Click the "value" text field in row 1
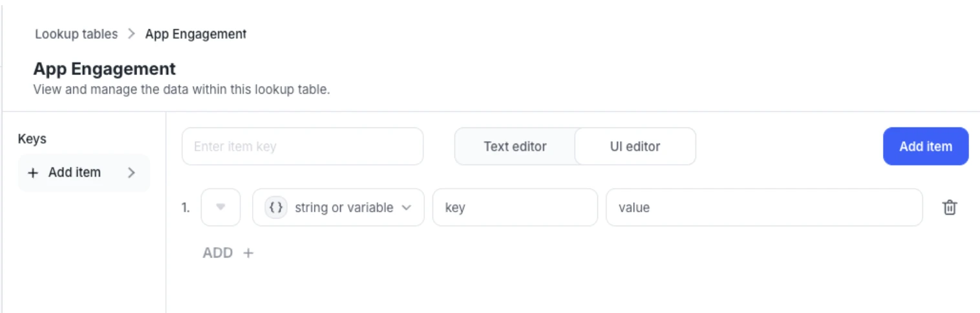 (763, 208)
